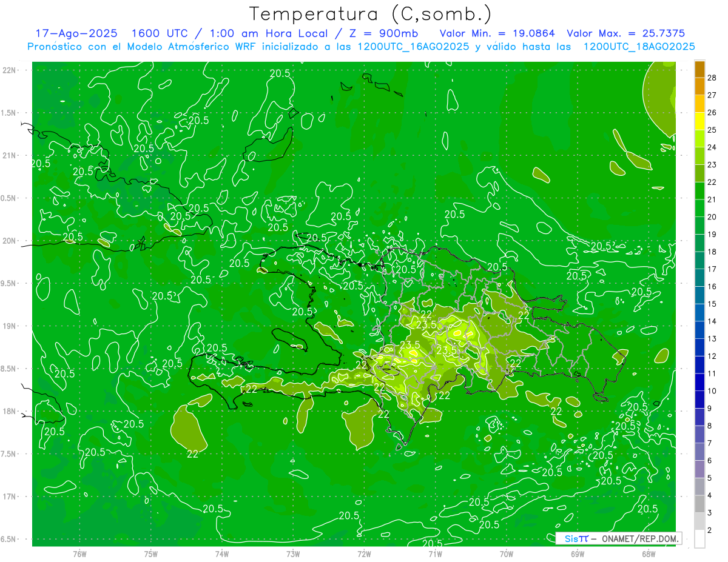Click the "22N" latitude label
This screenshot has height=562, width=728.
10,70
